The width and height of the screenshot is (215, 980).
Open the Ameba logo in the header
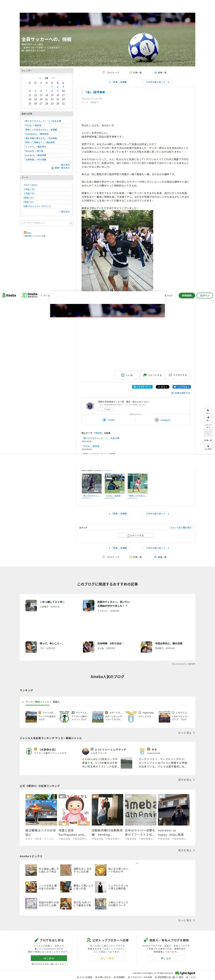9,295
